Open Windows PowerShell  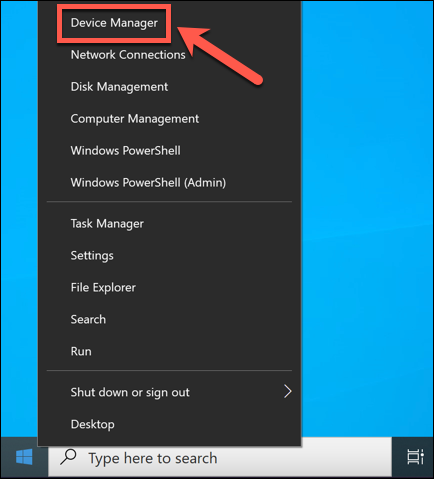click(x=125, y=151)
